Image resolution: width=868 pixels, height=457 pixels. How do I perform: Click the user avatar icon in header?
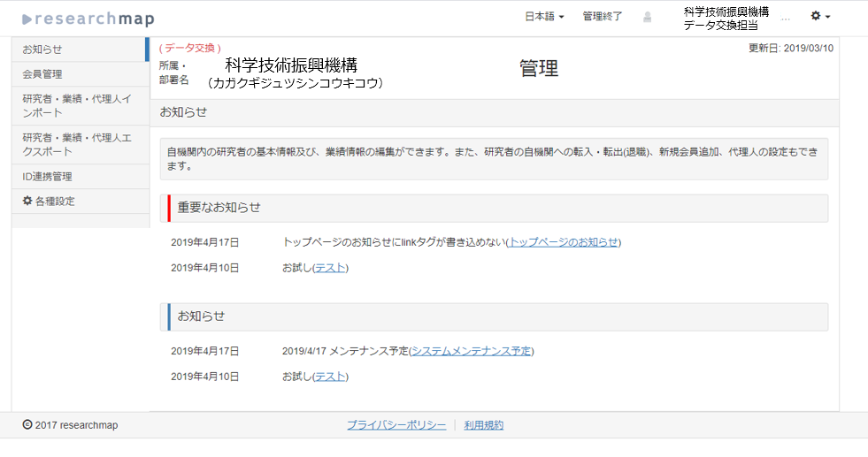click(647, 18)
